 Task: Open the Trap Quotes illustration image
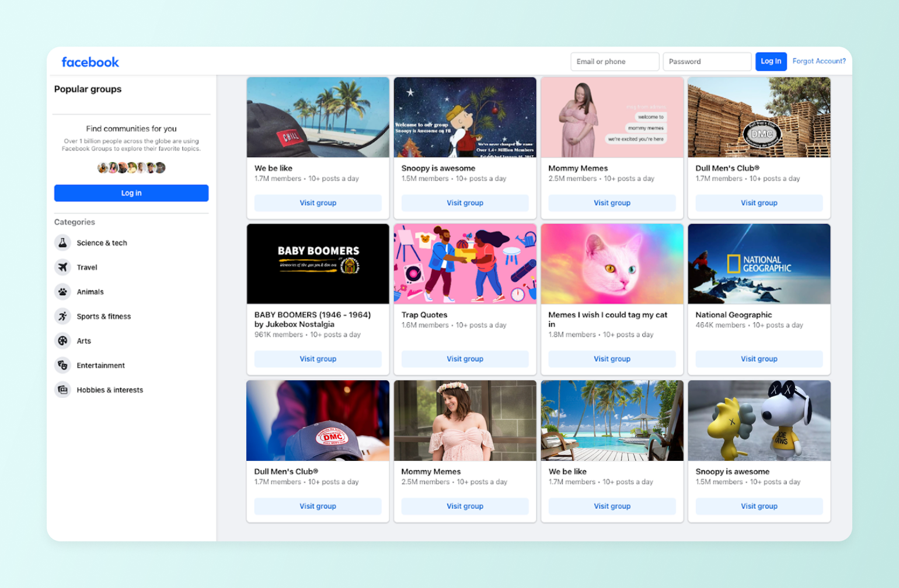(x=465, y=264)
